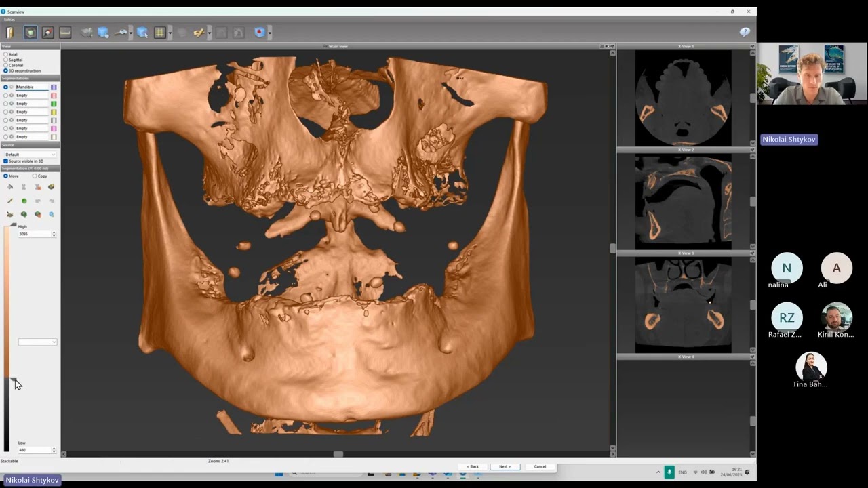Click the yellow segmentation color swatch
868x488 pixels.
(54, 112)
